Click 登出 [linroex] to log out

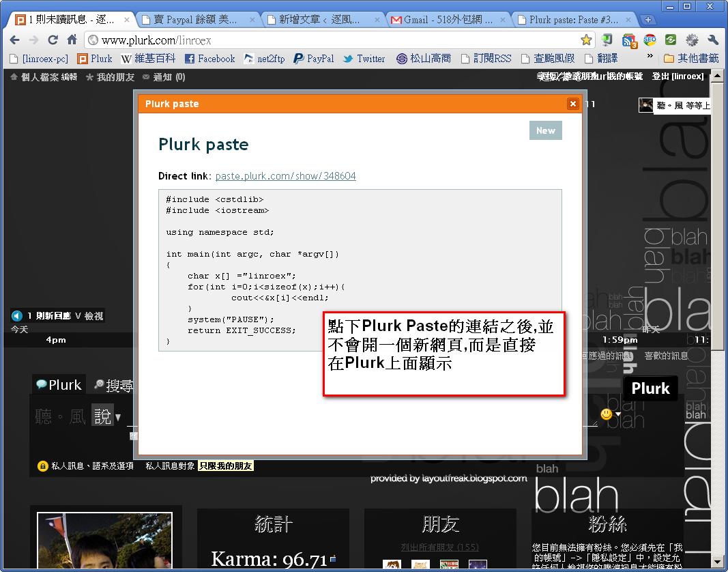click(678, 76)
